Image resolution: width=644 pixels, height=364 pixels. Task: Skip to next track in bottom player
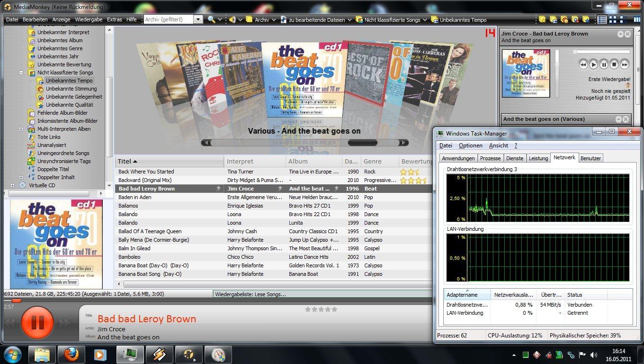point(65,323)
